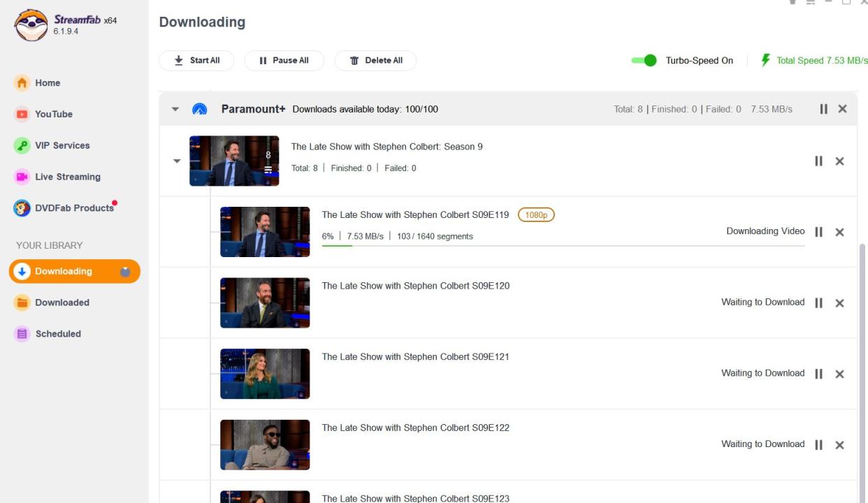Open the S09E121 episode thumbnail
Image resolution: width=868 pixels, height=503 pixels.
tap(265, 374)
